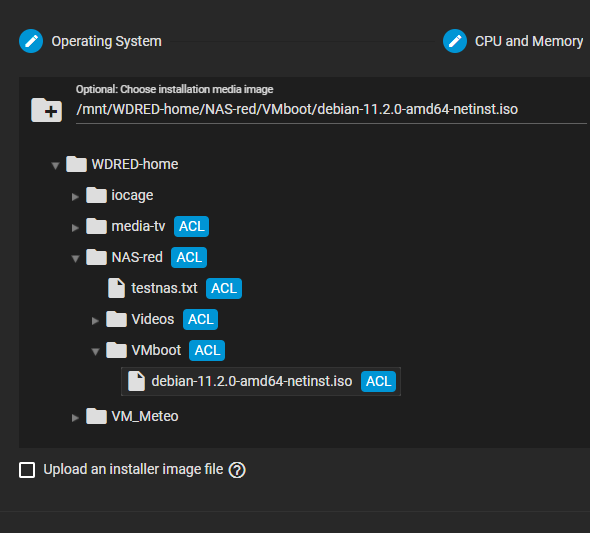Click the testnas.txt file icon
The image size is (590, 533).
tap(116, 288)
